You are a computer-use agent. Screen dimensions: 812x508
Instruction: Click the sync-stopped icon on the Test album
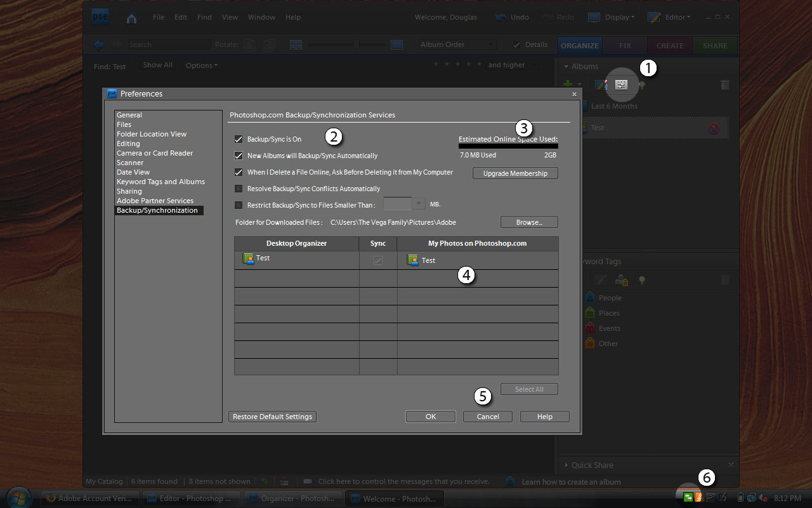click(x=714, y=128)
